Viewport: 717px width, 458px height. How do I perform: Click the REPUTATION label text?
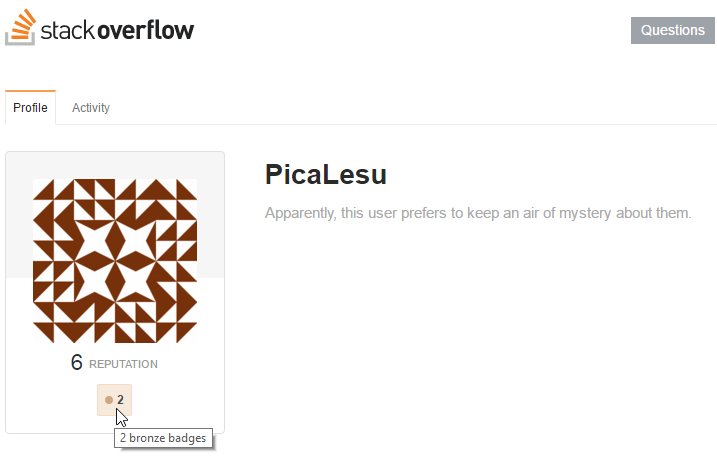[123, 364]
